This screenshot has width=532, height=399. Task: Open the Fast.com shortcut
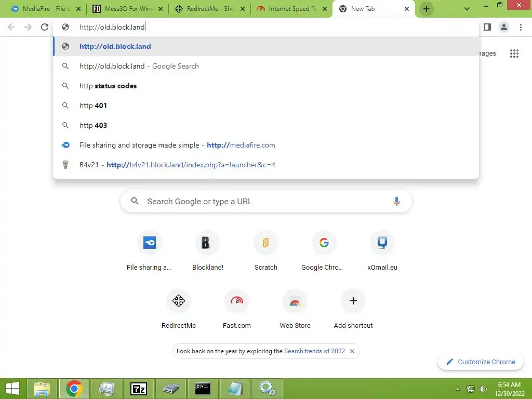[x=236, y=309]
